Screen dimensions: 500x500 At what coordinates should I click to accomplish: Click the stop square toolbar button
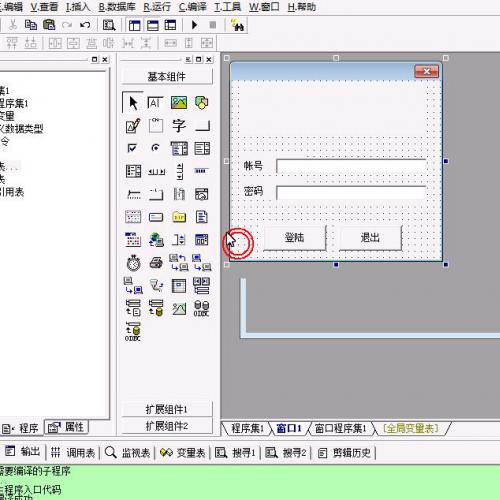212,25
